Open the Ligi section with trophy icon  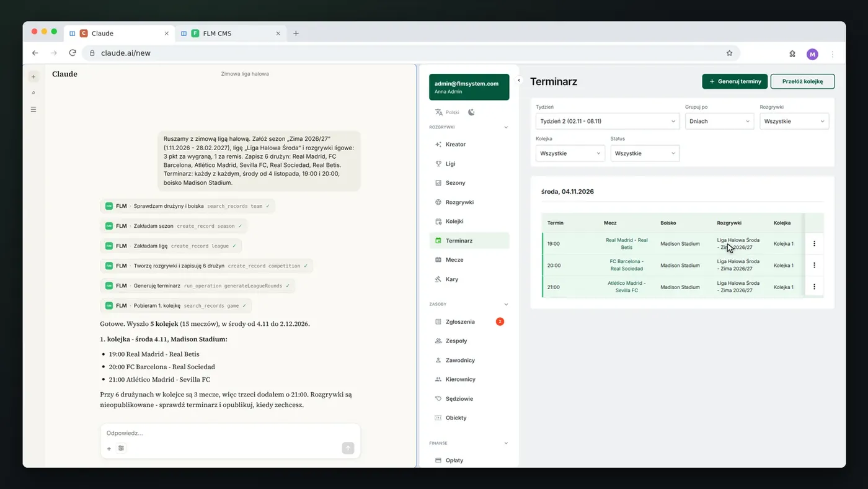click(469, 164)
